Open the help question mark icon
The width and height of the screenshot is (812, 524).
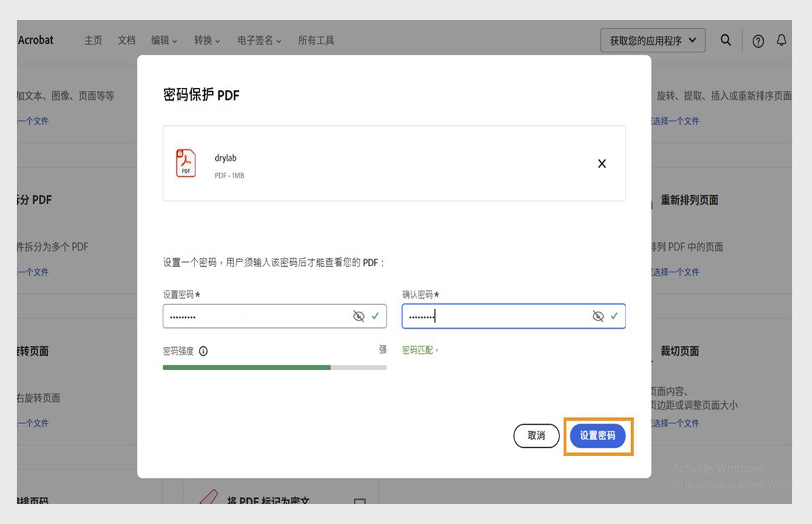(x=758, y=41)
